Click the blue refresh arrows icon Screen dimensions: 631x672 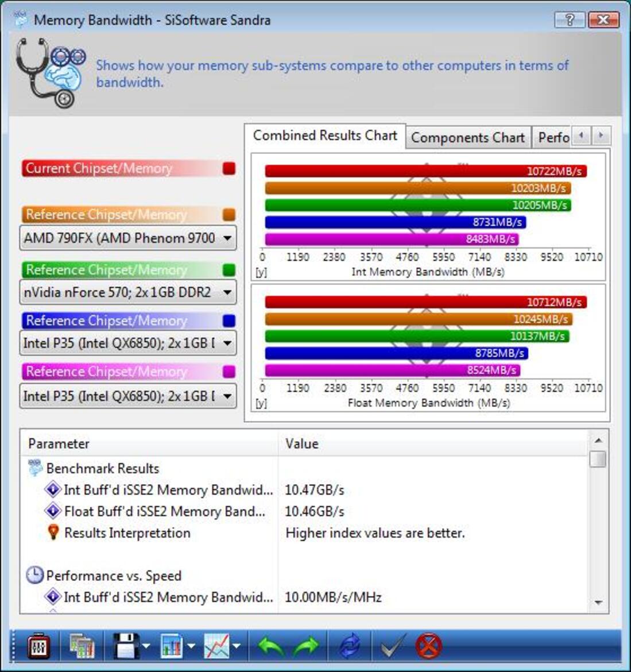pos(350,646)
